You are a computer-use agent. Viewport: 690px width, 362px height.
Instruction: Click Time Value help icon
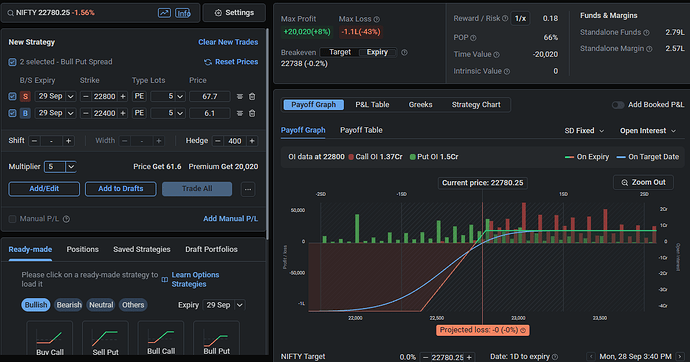pos(496,55)
